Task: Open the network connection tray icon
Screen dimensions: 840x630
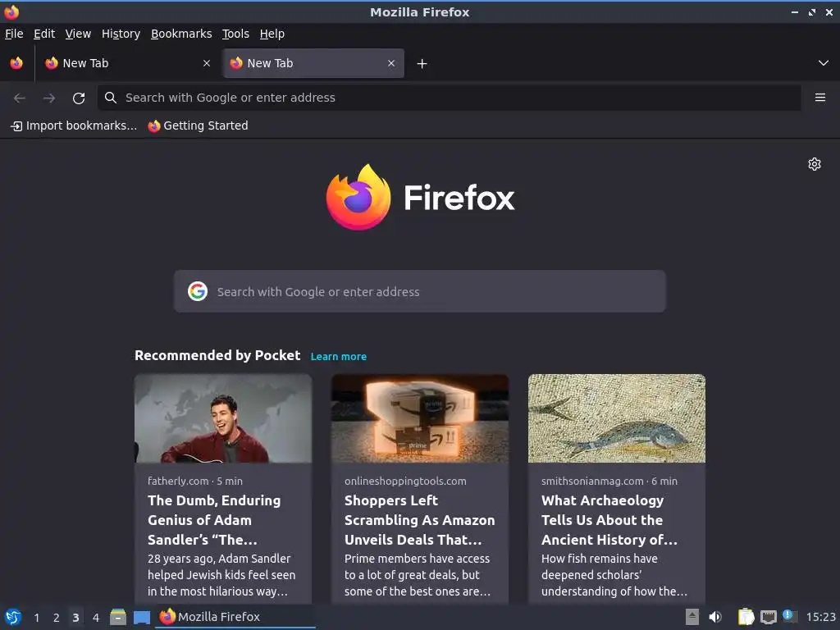Action: pos(768,617)
